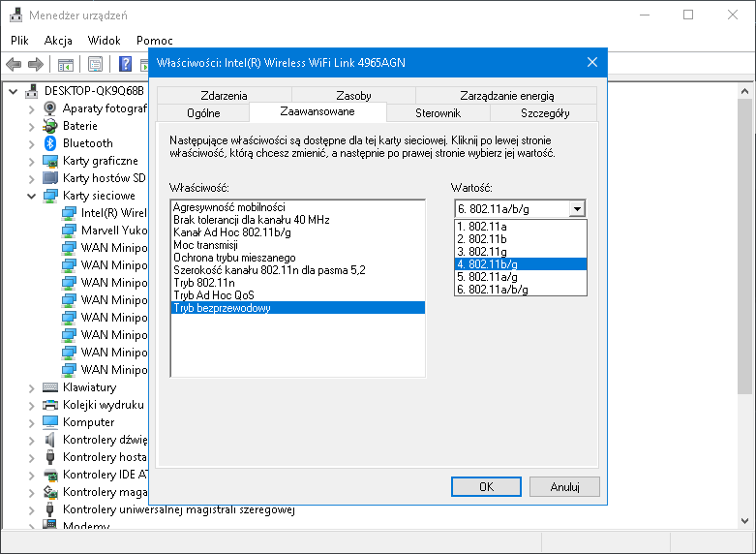Click the Bluetooth category icon
756x554 pixels.
tap(50, 143)
